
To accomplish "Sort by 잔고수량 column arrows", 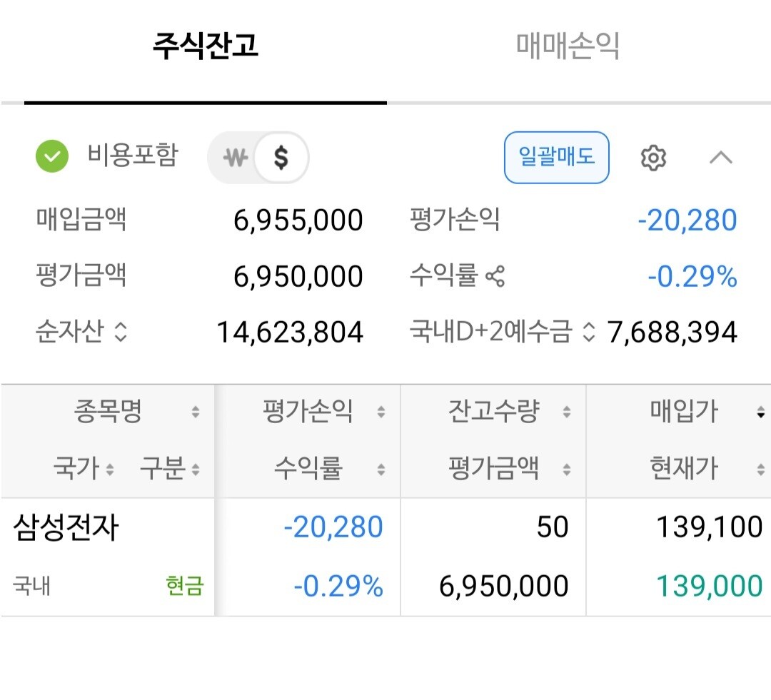I will 566,412.
